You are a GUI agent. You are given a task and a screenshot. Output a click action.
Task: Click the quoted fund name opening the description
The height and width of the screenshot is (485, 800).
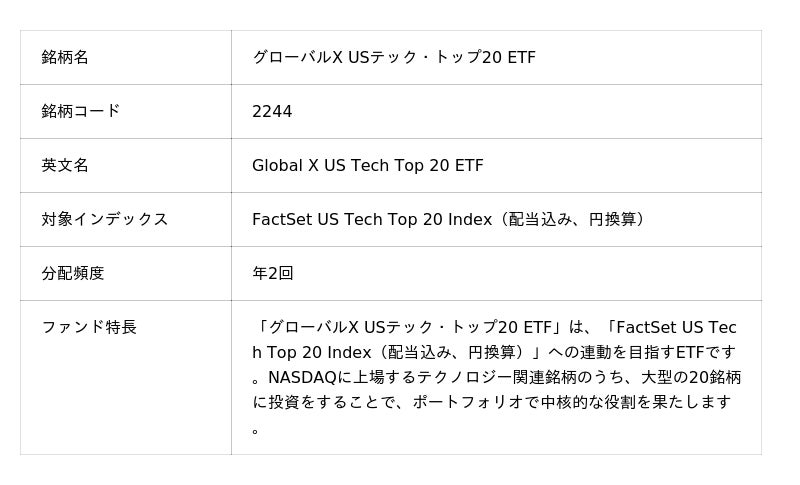tap(397, 328)
